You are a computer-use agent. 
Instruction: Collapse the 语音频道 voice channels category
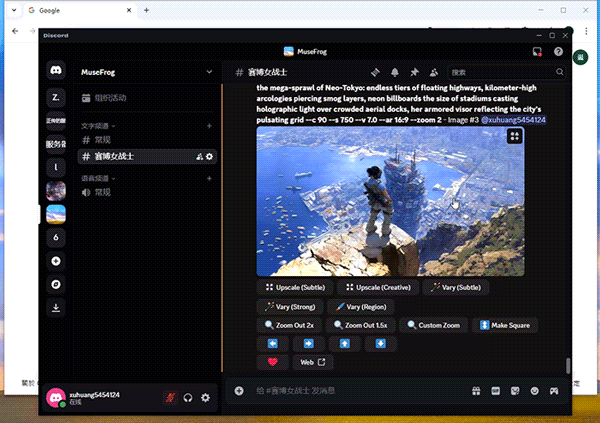pos(98,178)
